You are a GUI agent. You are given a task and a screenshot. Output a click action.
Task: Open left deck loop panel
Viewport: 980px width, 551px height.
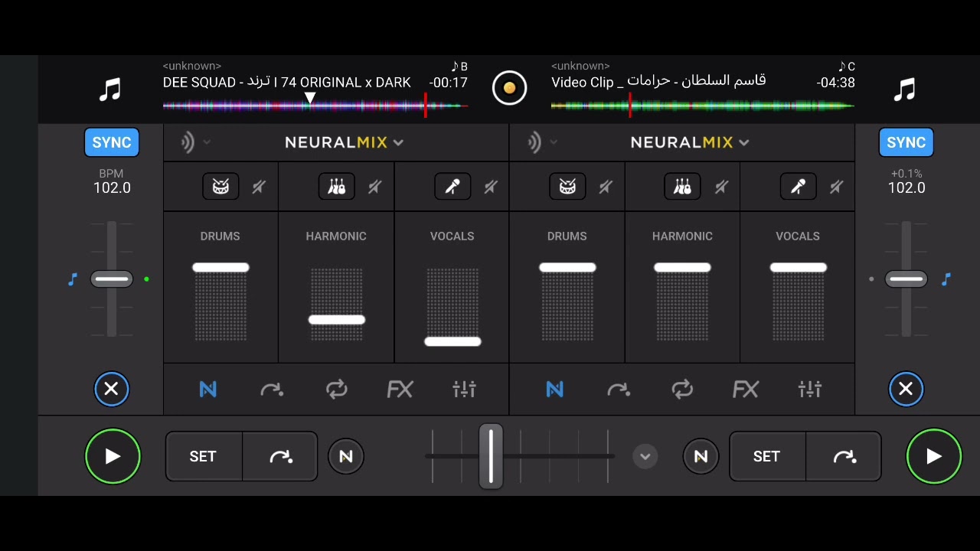tap(336, 390)
